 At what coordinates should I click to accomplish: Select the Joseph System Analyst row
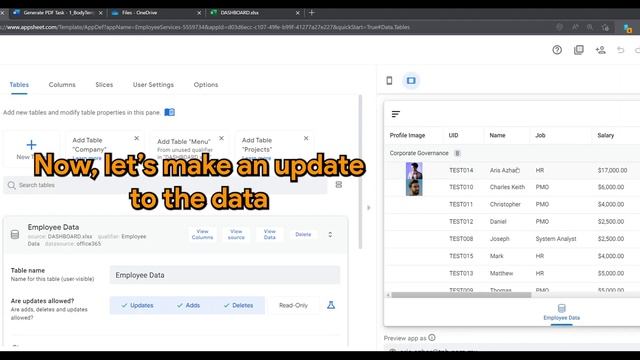click(x=512, y=239)
